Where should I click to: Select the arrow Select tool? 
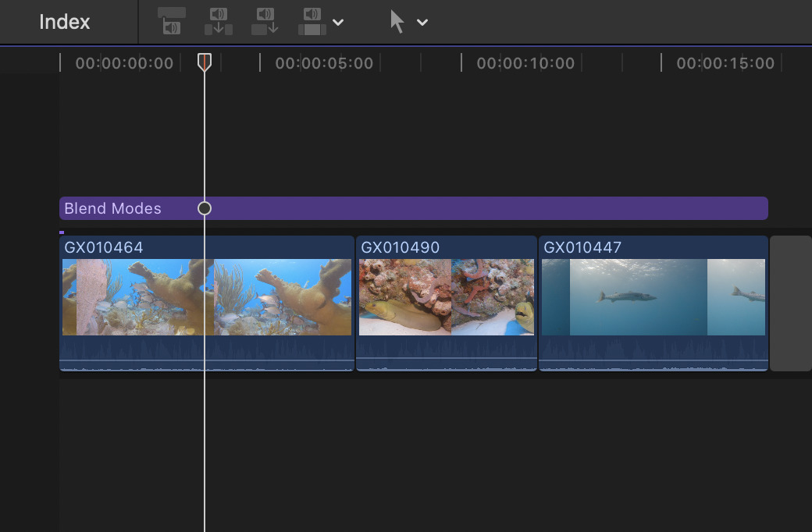(x=397, y=22)
